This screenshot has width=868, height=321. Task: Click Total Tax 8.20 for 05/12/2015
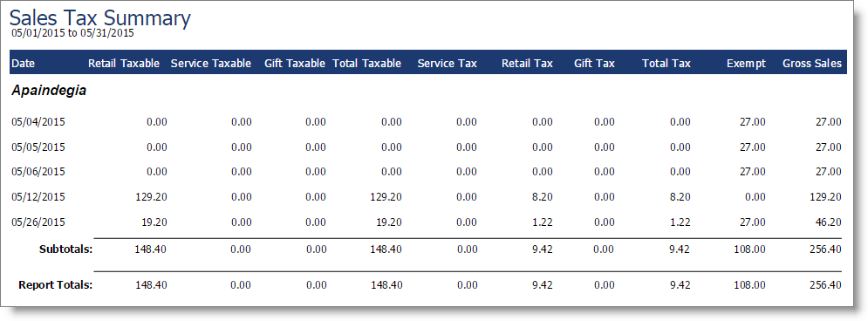tap(680, 197)
